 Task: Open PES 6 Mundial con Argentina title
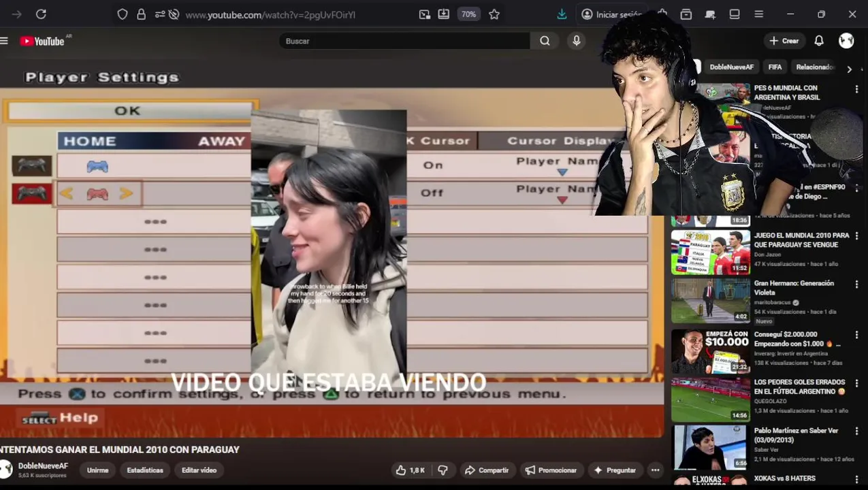tap(786, 93)
